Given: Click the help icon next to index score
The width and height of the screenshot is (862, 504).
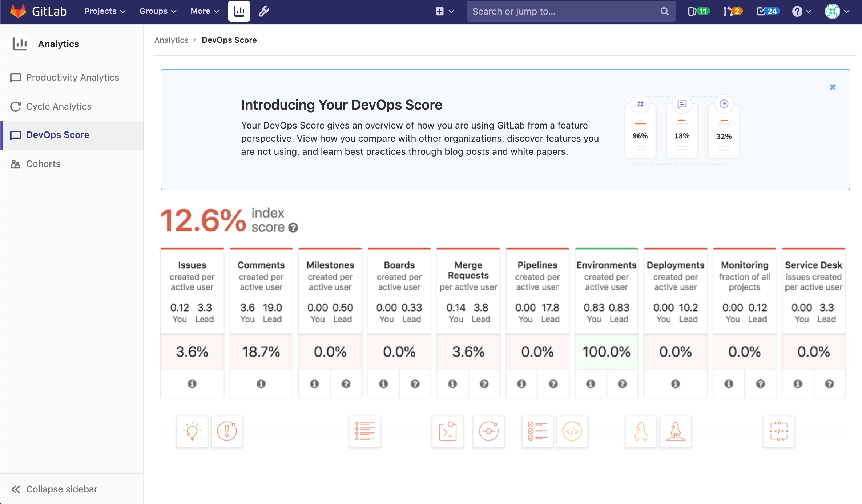Looking at the screenshot, I should coord(293,228).
